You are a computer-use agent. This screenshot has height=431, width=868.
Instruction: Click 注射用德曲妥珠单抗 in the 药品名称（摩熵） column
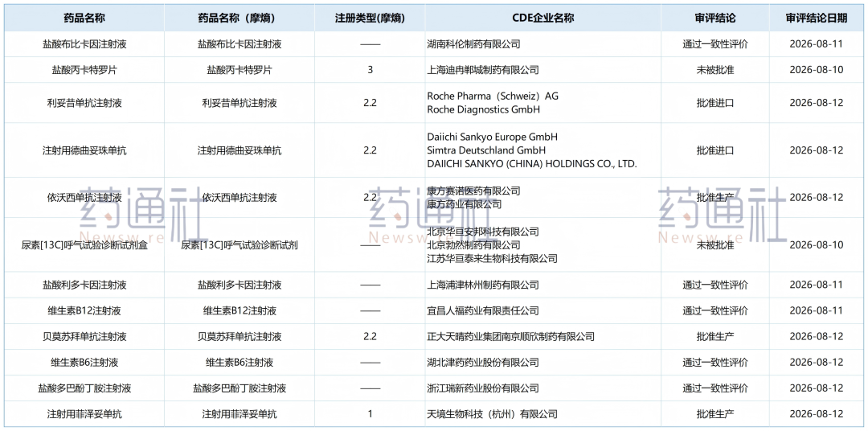(240, 150)
